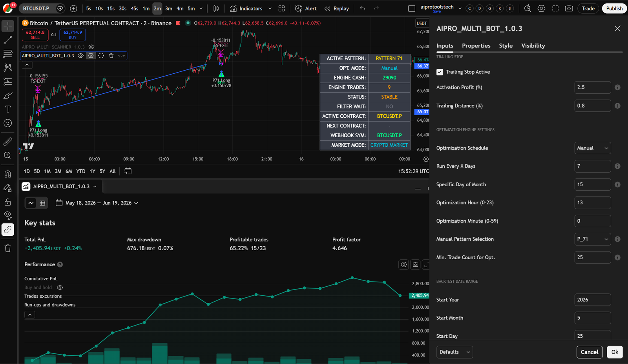Remove AIPRO_MULTI_BOT indicator with trash icon
The width and height of the screenshot is (628, 364).
coord(111,56)
